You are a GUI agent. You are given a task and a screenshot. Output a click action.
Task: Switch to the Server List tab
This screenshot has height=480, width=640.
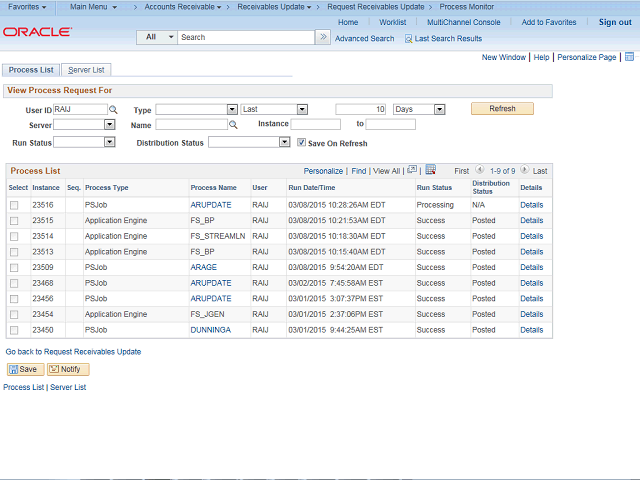[x=87, y=70]
